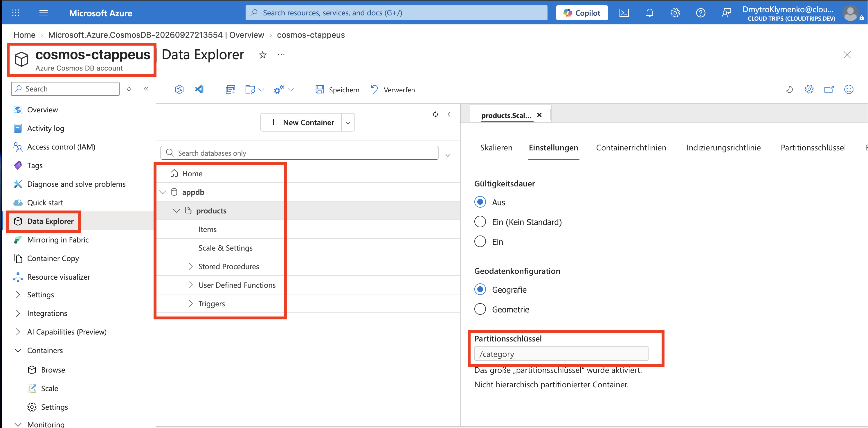Launch Cloud Shell from the top bar
The height and width of the screenshot is (428, 868).
[624, 13]
